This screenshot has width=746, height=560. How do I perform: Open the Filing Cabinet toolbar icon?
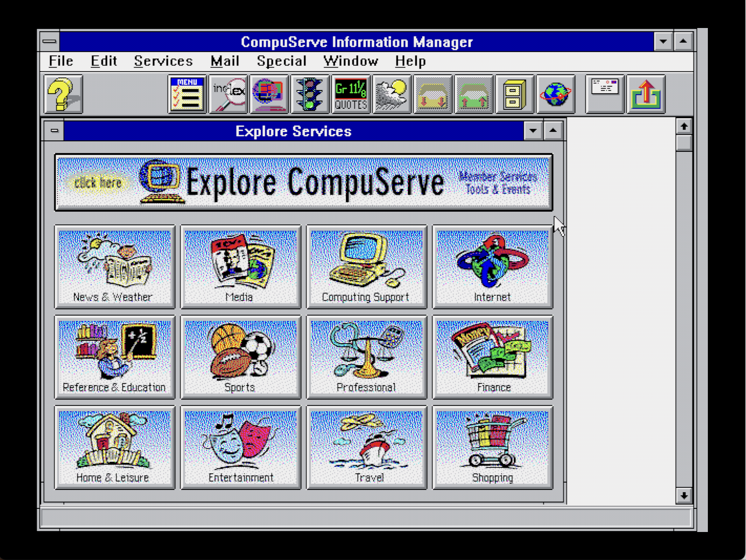pyautogui.click(x=515, y=94)
